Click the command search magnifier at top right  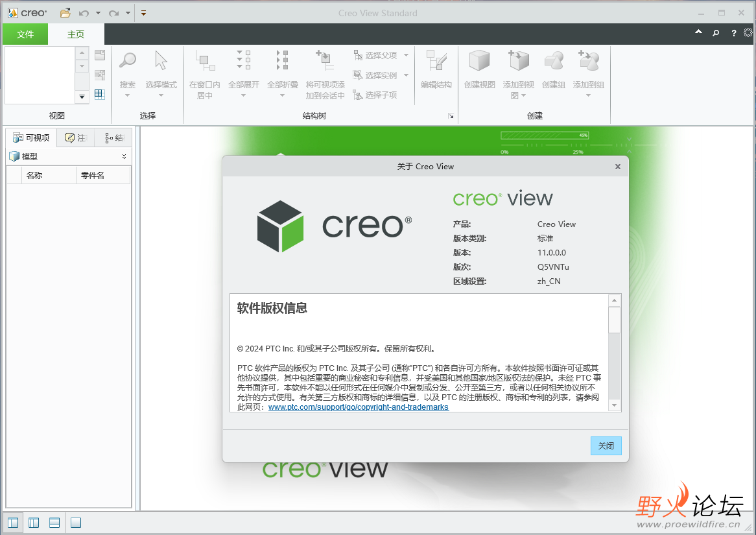[716, 33]
